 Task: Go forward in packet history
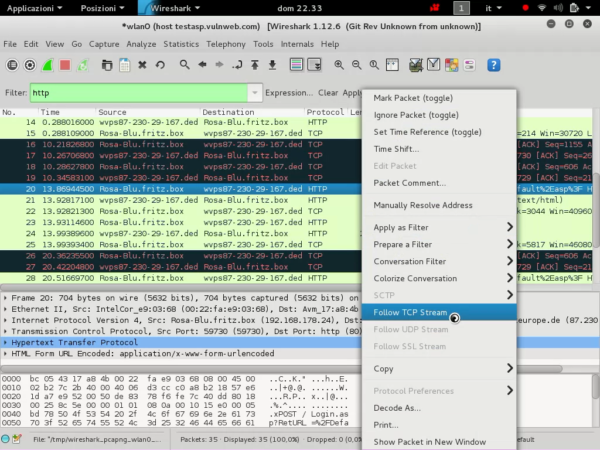[219, 65]
